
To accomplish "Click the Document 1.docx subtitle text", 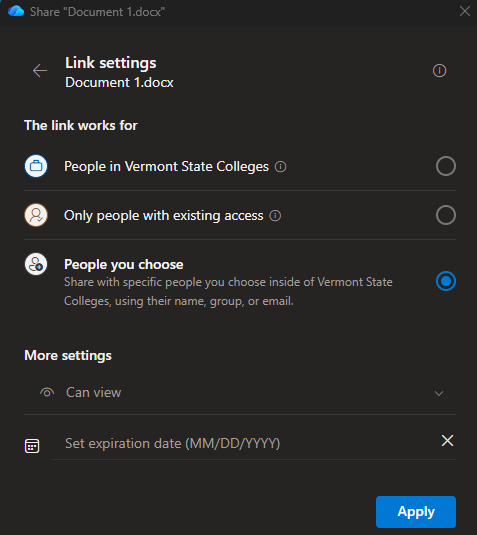I will pos(119,83).
